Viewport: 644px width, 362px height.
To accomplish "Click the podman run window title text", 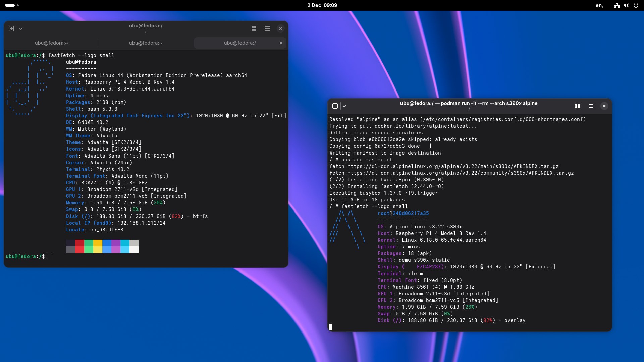I will tap(469, 103).
